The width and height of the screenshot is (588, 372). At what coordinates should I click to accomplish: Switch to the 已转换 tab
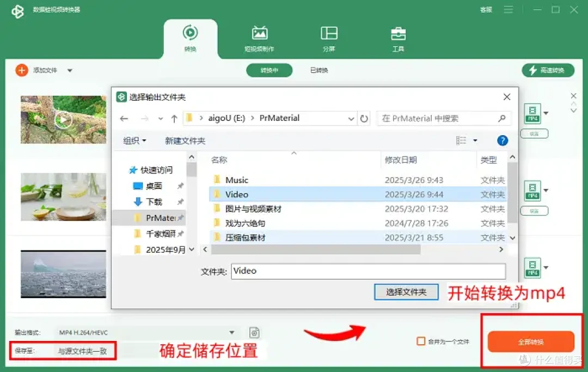[x=319, y=70]
